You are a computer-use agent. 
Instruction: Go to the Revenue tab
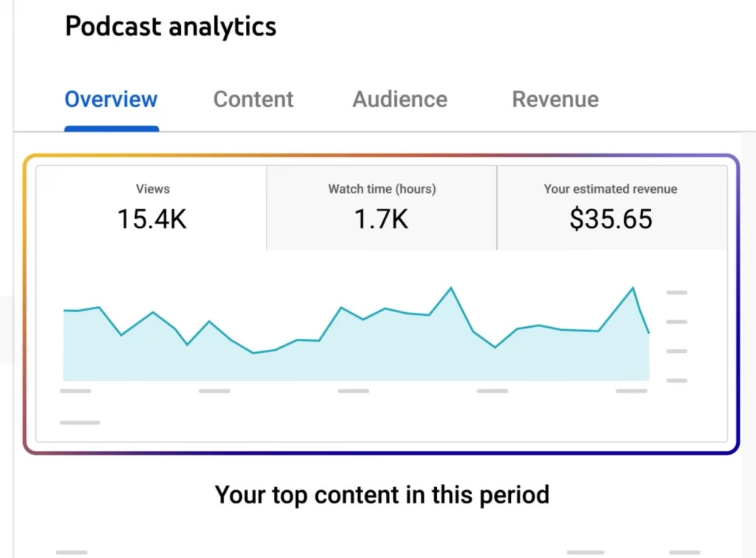click(555, 100)
